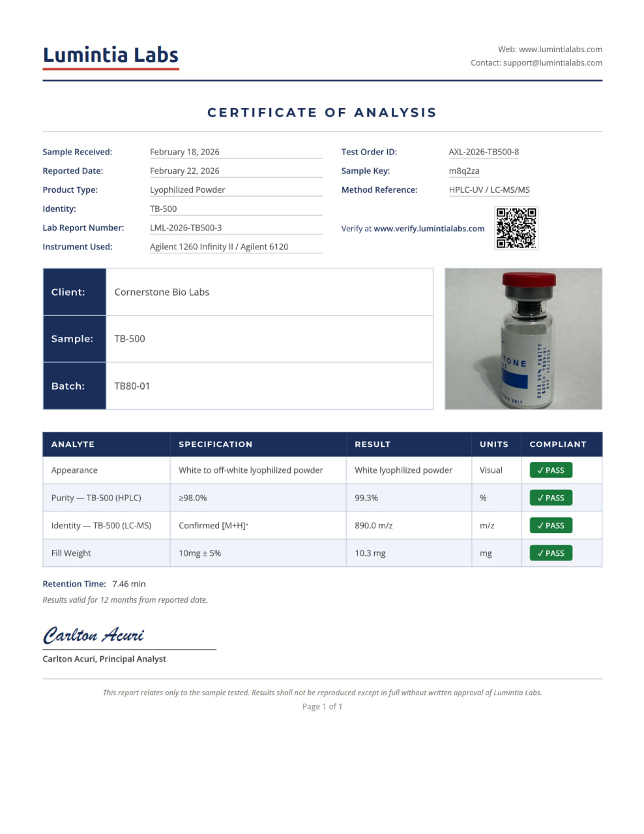Click the fill weight result 10.3 mg

click(x=370, y=553)
